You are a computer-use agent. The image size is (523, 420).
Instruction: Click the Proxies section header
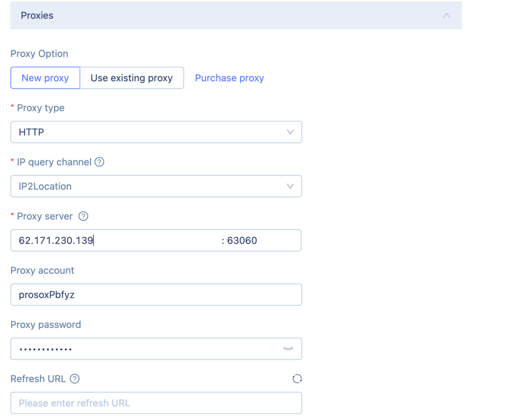37,15
